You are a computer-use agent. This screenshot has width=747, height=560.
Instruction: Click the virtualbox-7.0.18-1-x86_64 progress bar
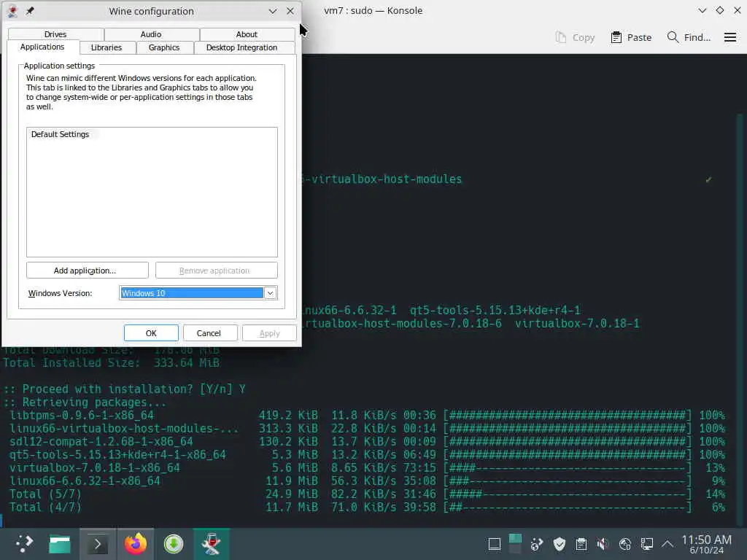(568, 468)
